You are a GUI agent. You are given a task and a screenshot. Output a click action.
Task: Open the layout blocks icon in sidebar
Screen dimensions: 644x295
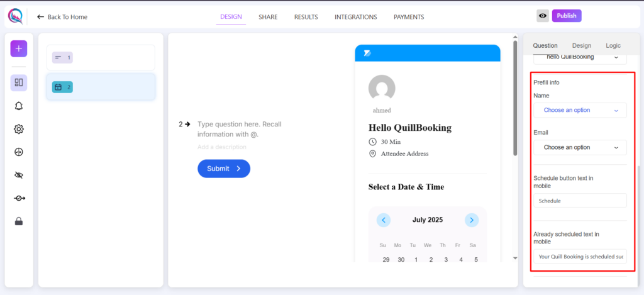18,82
